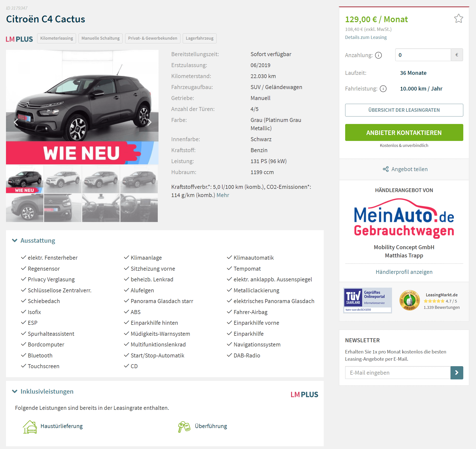
Task: Collapse the Inklusivleistungen section chevron
Action: pos(15,391)
